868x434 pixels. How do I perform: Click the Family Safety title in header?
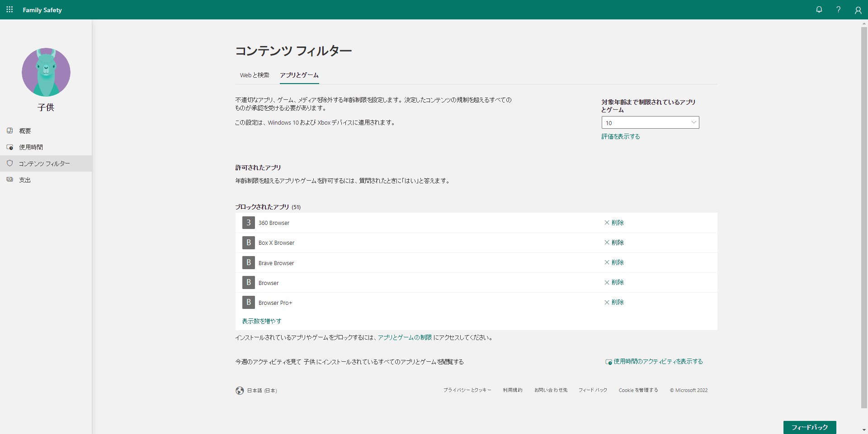coord(42,10)
